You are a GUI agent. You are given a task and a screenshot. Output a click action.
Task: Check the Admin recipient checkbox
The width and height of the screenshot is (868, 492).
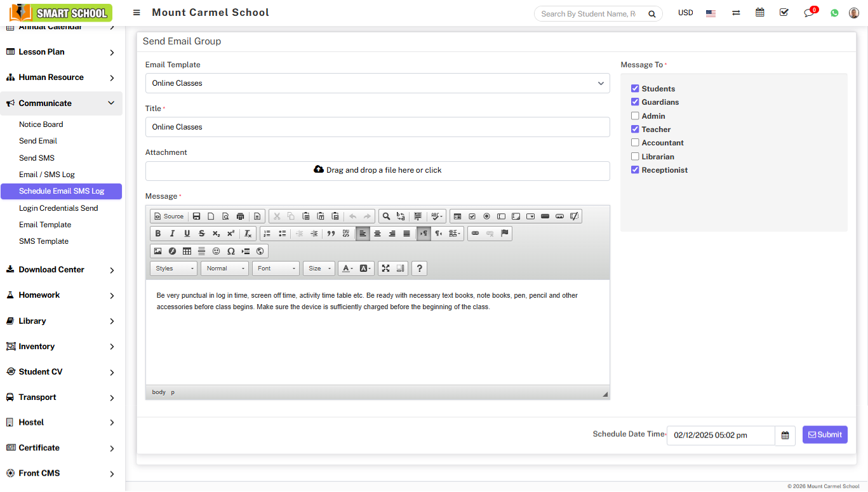(x=635, y=116)
